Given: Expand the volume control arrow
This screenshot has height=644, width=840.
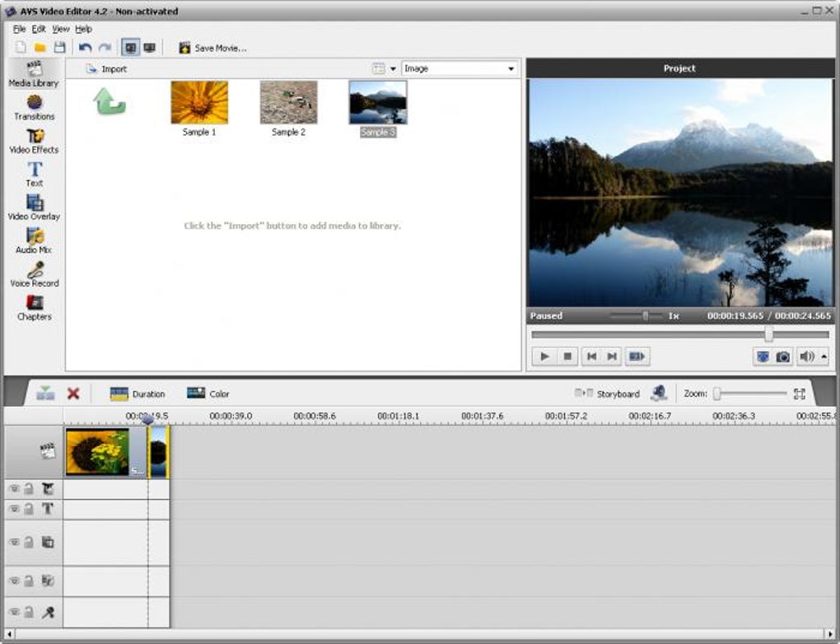Looking at the screenshot, I should point(824,357).
